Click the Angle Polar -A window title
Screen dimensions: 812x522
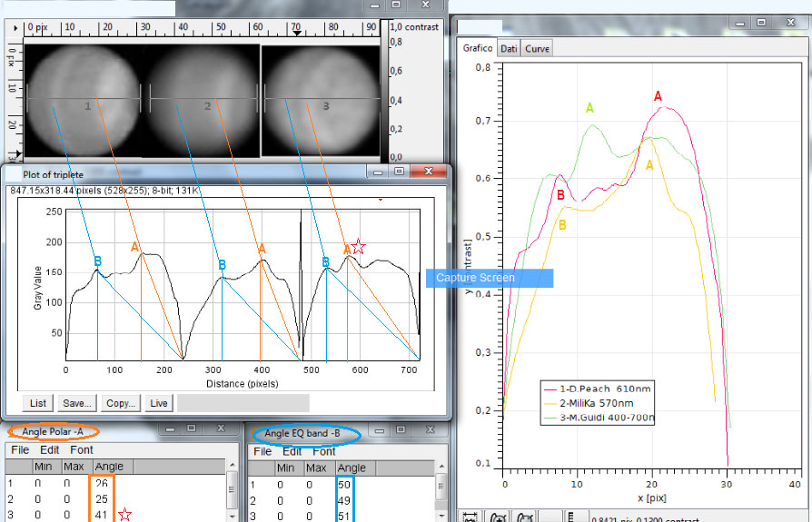pos(53,431)
